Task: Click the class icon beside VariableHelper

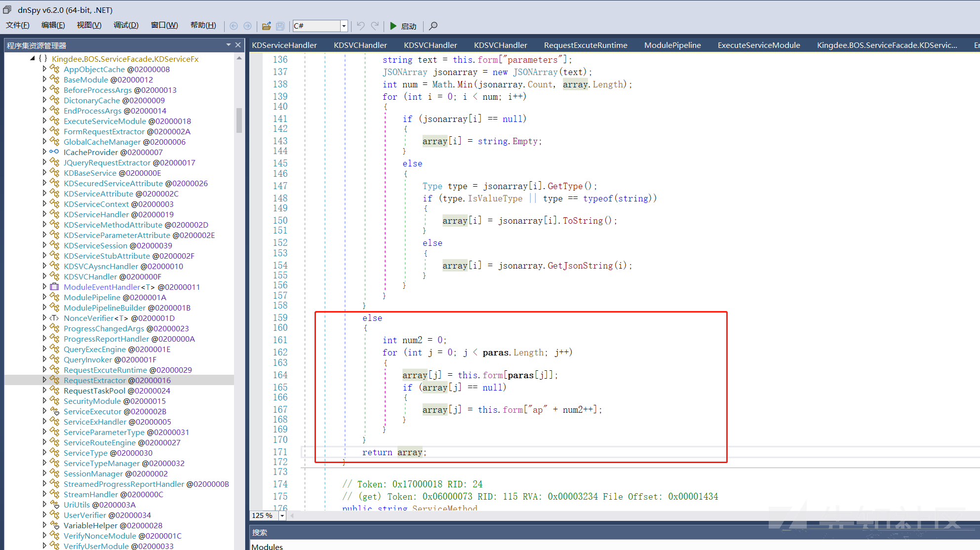Action: point(54,525)
